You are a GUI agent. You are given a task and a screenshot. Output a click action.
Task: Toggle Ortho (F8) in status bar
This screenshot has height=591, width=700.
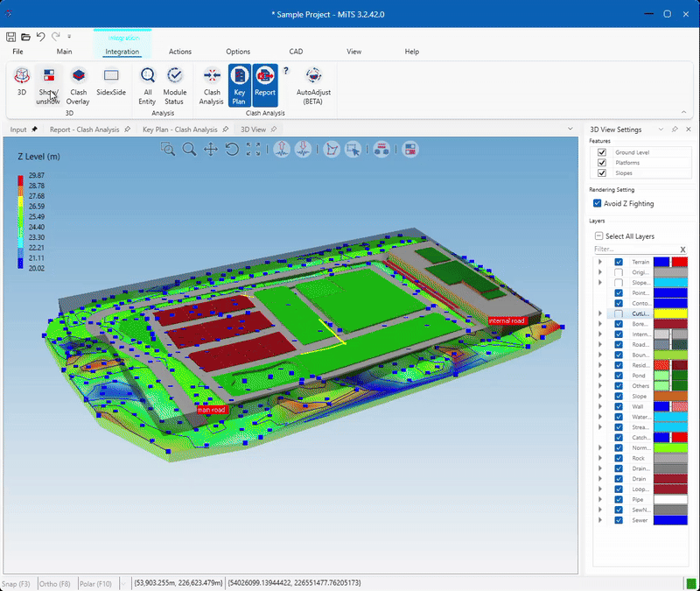point(55,583)
